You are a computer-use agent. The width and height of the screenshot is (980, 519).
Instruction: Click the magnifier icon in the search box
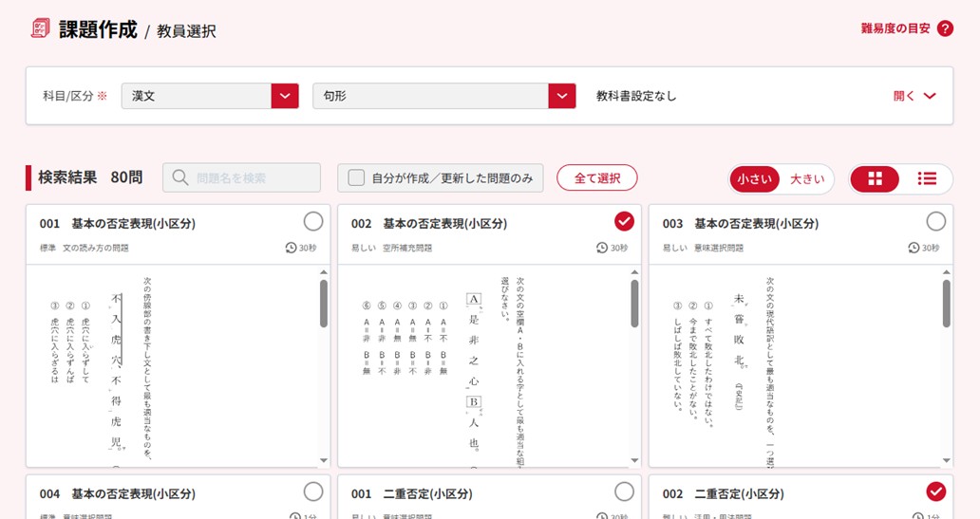coord(180,178)
